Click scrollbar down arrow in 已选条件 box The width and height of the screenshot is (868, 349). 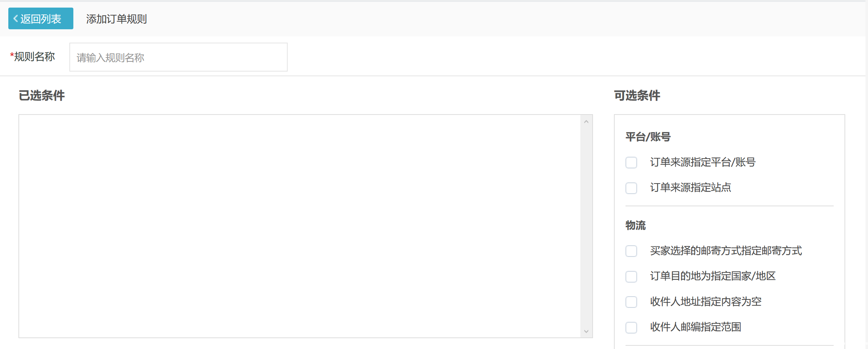pos(586,331)
